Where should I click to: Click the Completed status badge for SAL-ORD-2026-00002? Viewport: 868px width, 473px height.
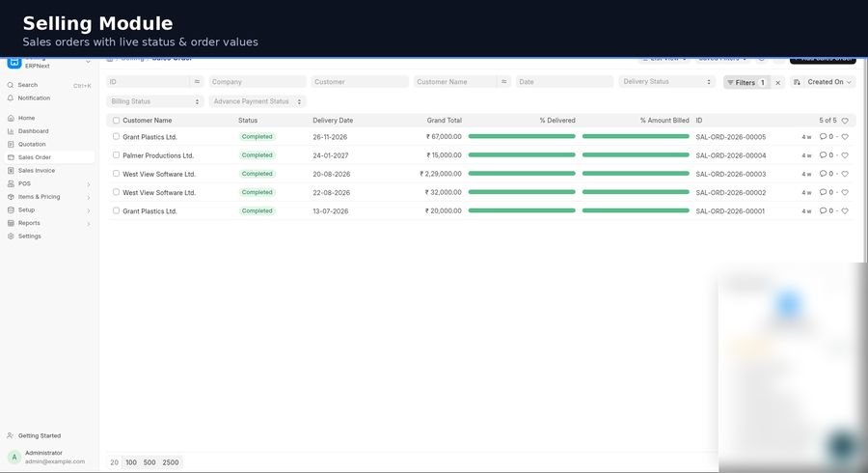tap(257, 192)
